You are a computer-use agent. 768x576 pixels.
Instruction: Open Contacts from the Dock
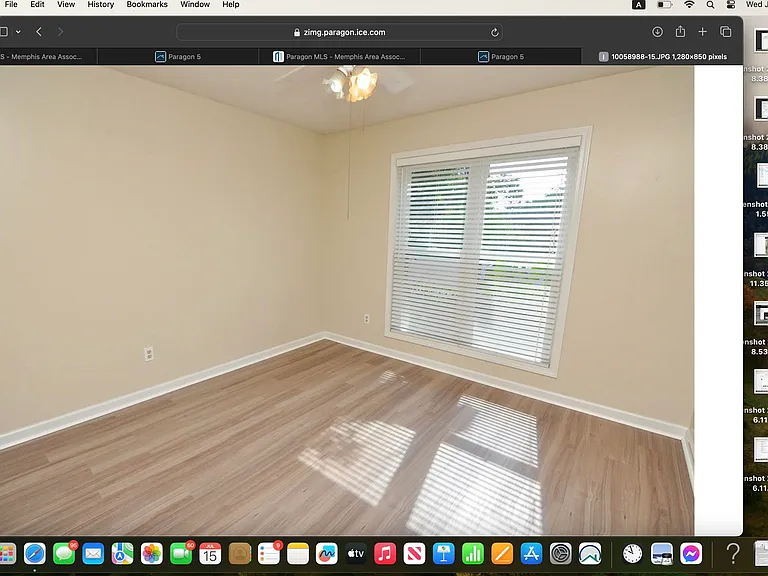coord(240,554)
